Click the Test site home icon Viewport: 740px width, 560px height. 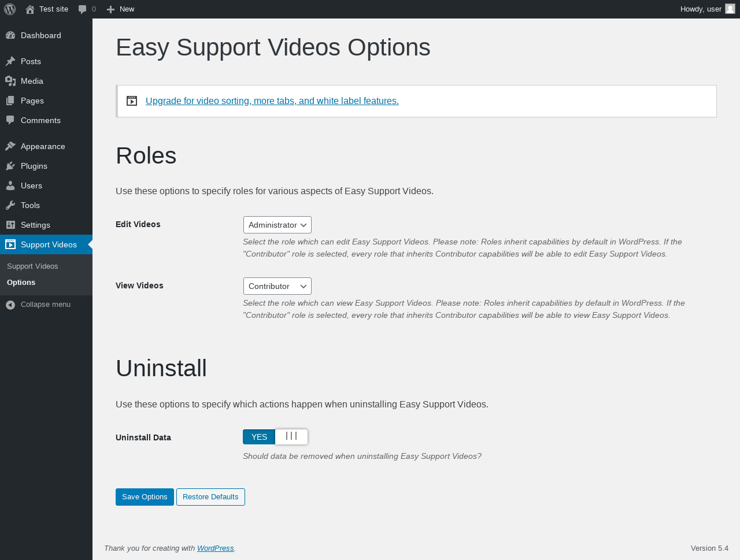point(30,9)
